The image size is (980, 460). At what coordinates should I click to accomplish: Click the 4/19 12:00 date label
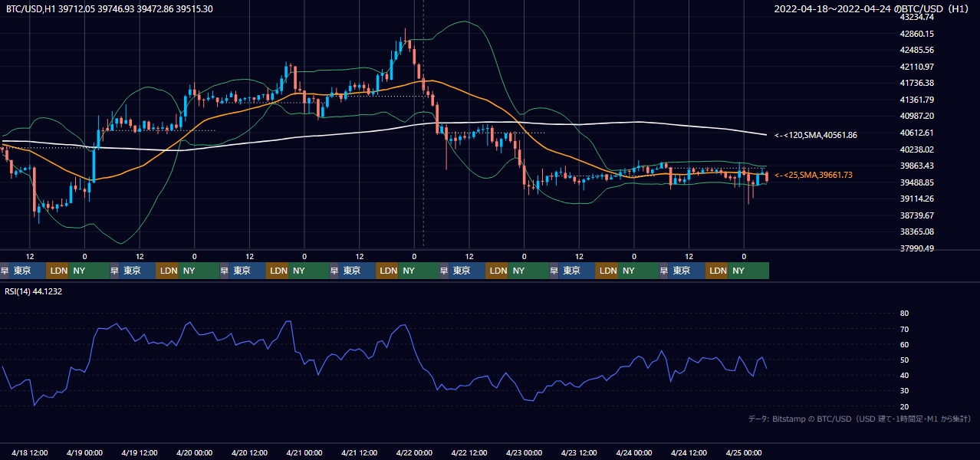pyautogui.click(x=140, y=452)
